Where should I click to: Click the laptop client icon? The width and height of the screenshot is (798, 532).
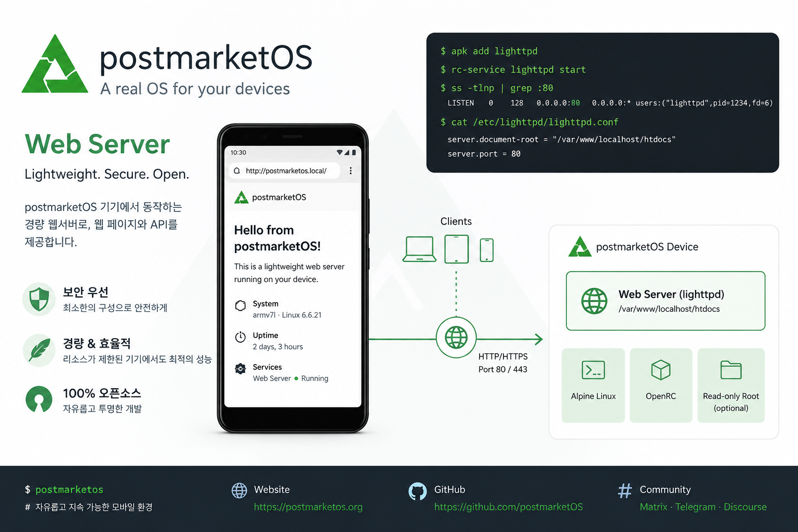[419, 249]
